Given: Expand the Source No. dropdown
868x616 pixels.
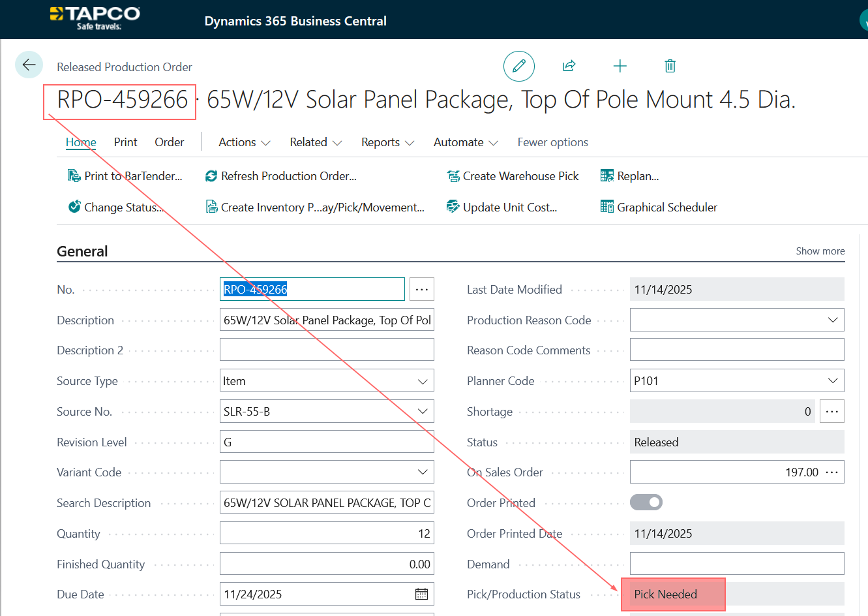Looking at the screenshot, I should click(x=423, y=412).
